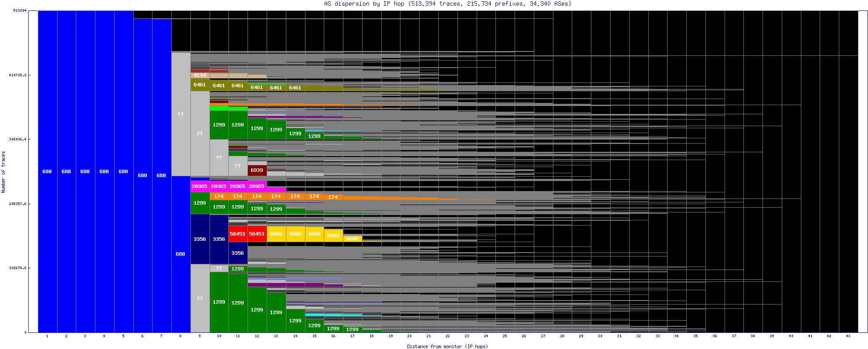
Task: Click hop number 12 on the x-axis
Action: pos(257,336)
